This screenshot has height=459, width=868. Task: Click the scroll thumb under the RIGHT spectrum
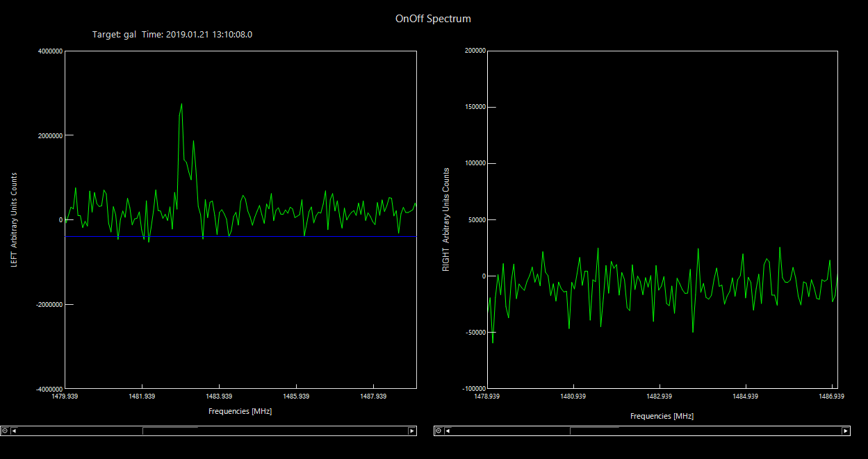coord(594,431)
